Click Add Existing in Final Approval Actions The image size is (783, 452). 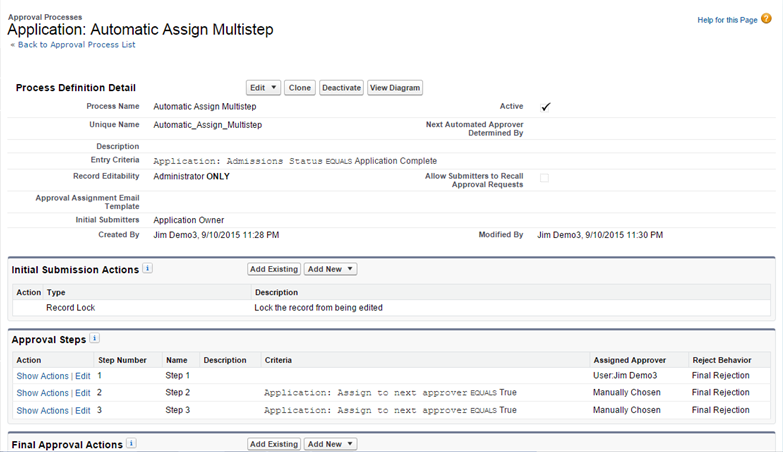[x=273, y=444]
